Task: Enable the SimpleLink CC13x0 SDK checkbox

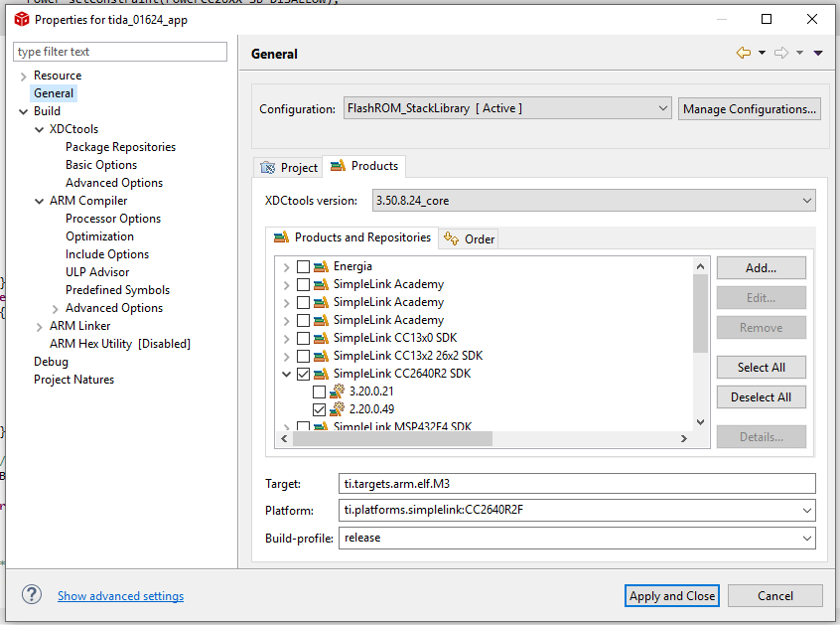Action: point(303,338)
